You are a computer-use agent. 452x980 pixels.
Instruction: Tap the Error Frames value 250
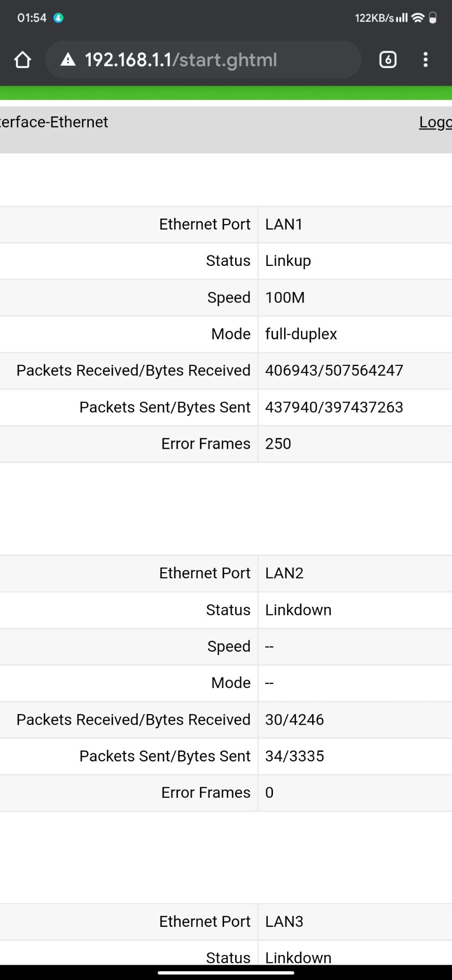(278, 444)
